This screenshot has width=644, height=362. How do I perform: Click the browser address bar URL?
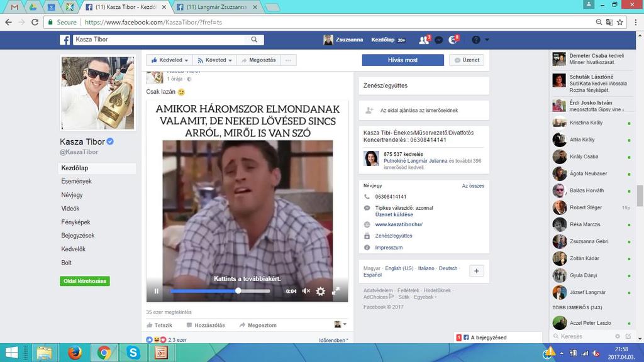click(153, 22)
